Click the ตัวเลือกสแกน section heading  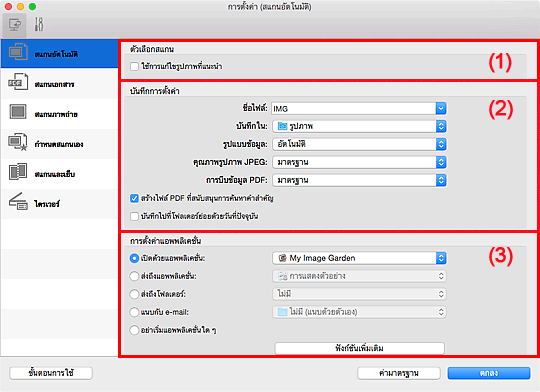pos(152,49)
